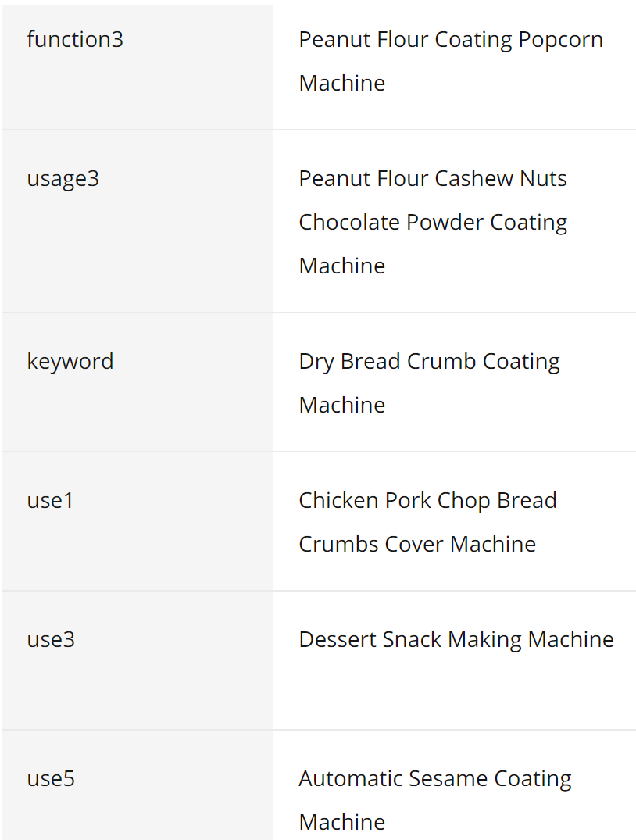
Task: Click the word Cashew in usage3 row
Action: 474,179
